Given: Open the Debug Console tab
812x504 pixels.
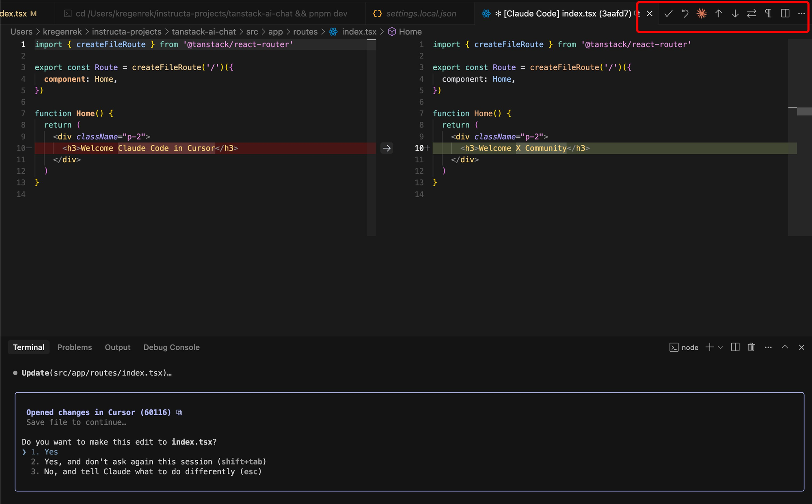Looking at the screenshot, I should [x=171, y=347].
